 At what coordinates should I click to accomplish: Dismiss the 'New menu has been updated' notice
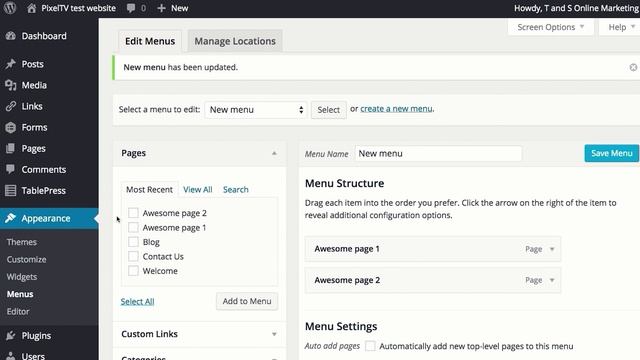pyautogui.click(x=633, y=67)
